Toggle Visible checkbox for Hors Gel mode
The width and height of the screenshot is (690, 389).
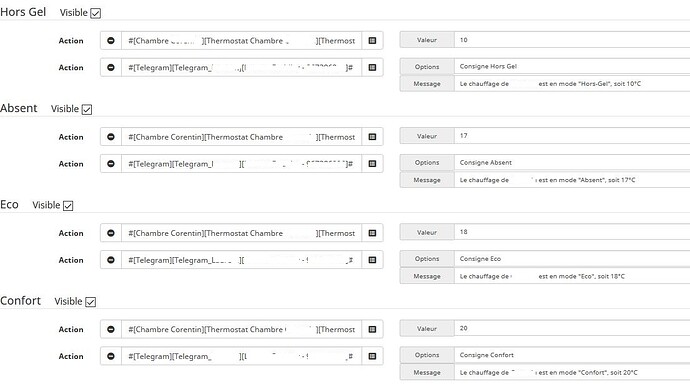tap(95, 13)
